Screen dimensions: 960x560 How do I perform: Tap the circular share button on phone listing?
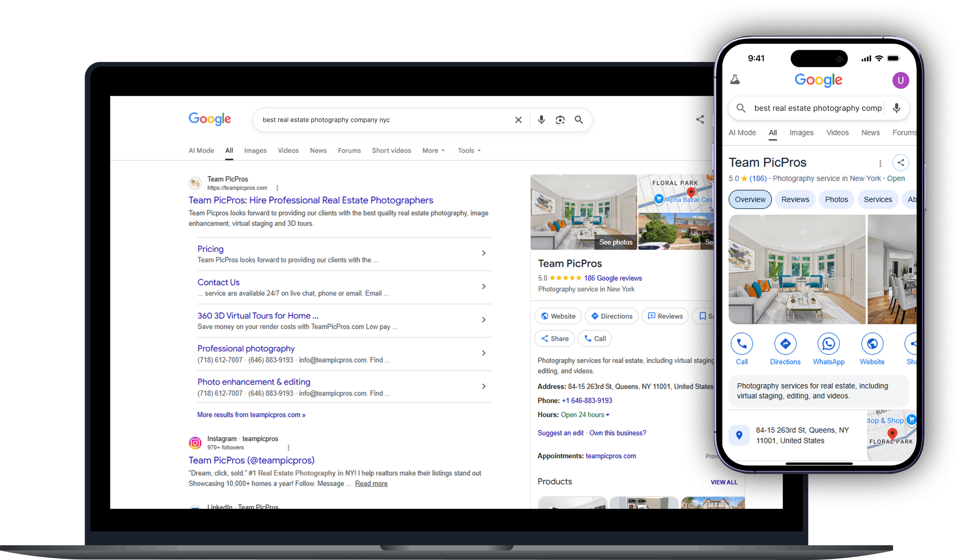pyautogui.click(x=901, y=163)
